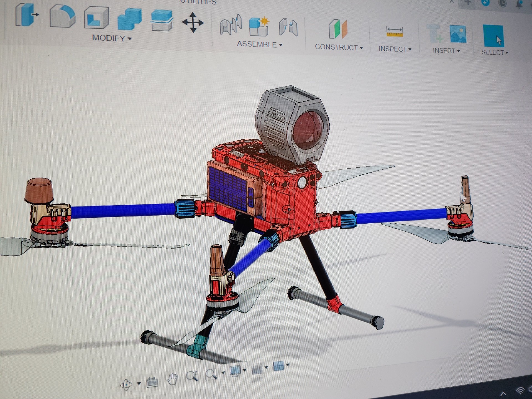This screenshot has width=532, height=399.
Task: Open the notifications bell icon
Action: pyautogui.click(x=519, y=4)
